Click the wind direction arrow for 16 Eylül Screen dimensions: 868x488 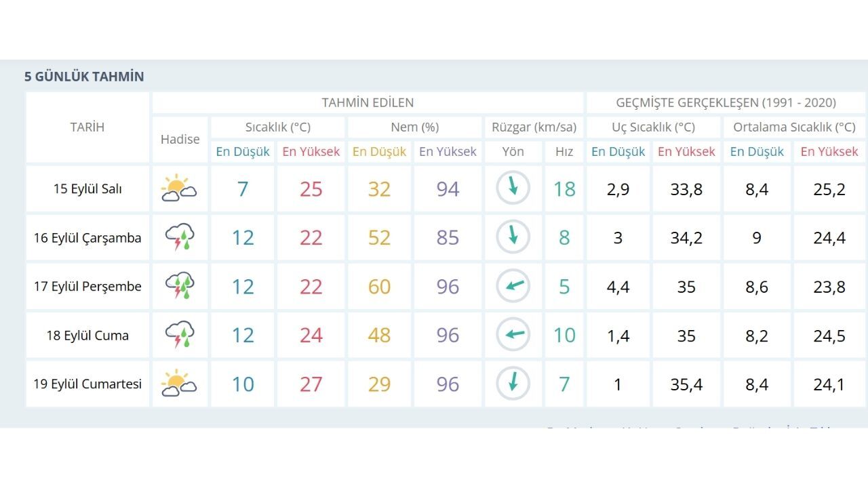pos(513,237)
